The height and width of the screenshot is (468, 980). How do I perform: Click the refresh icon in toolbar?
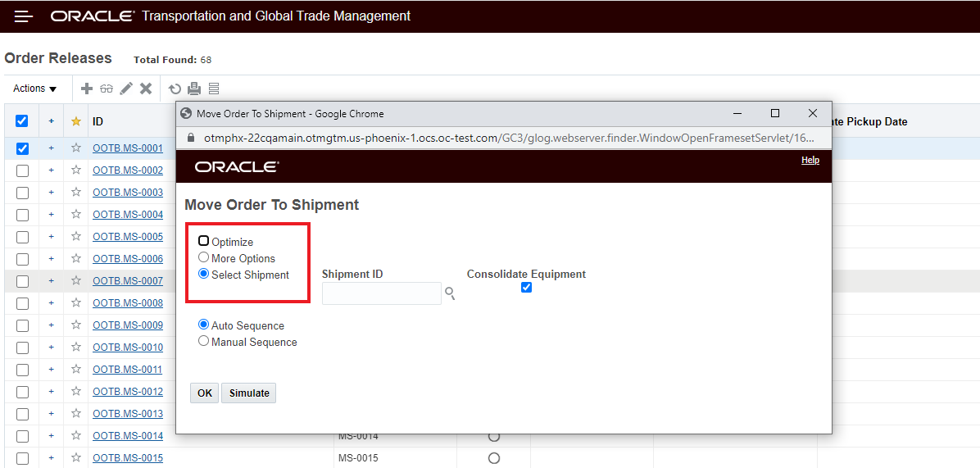click(175, 89)
